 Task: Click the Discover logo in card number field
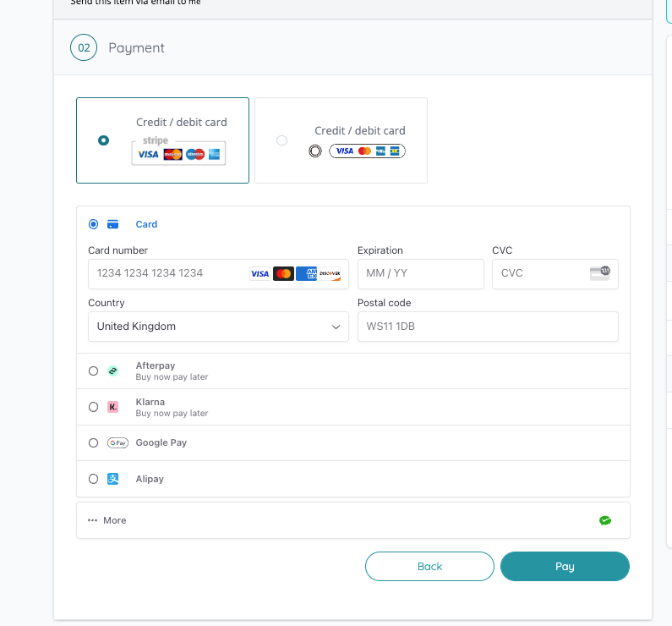click(x=330, y=273)
